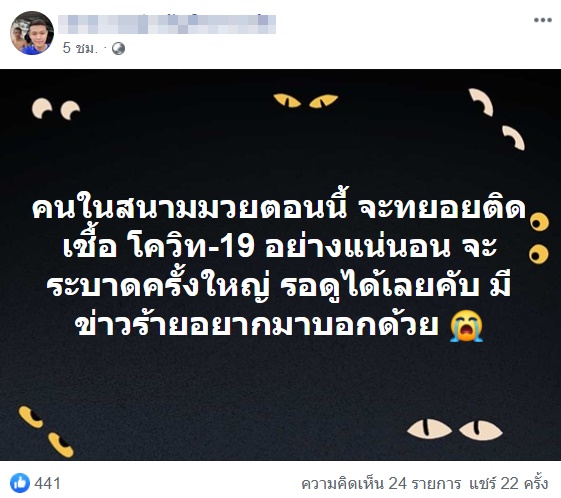Click the crying face emoji
This screenshot has height=498, width=561.
tap(466, 326)
